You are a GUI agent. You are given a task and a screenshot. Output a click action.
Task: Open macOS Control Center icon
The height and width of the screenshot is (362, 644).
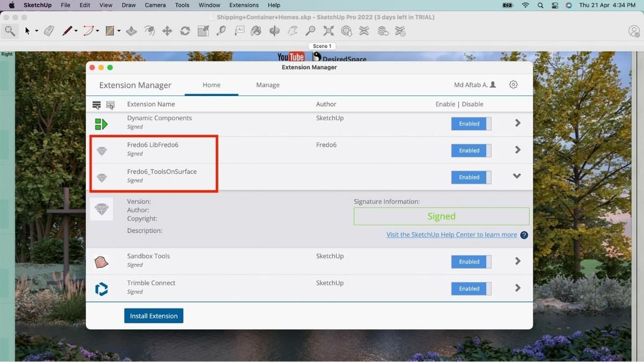(555, 5)
